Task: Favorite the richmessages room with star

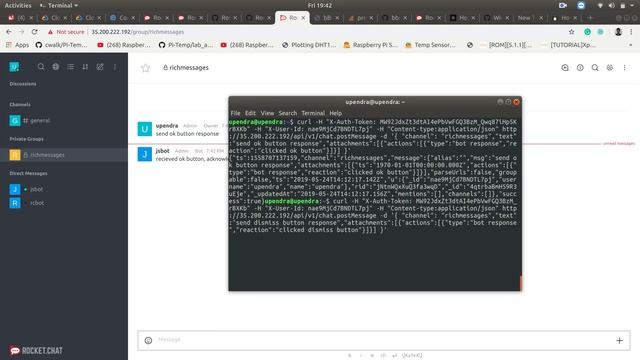Action: pyautogui.click(x=146, y=68)
